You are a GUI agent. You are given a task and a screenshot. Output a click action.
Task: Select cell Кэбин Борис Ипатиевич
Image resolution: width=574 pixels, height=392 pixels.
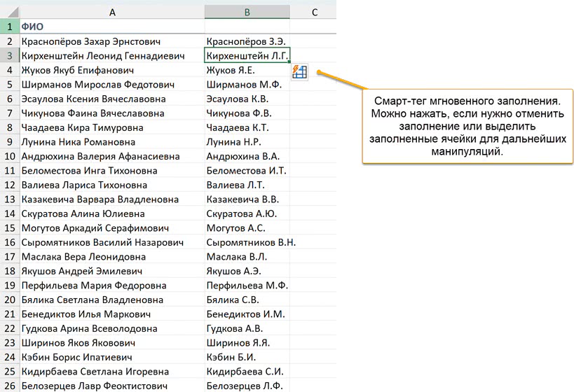pos(112,357)
